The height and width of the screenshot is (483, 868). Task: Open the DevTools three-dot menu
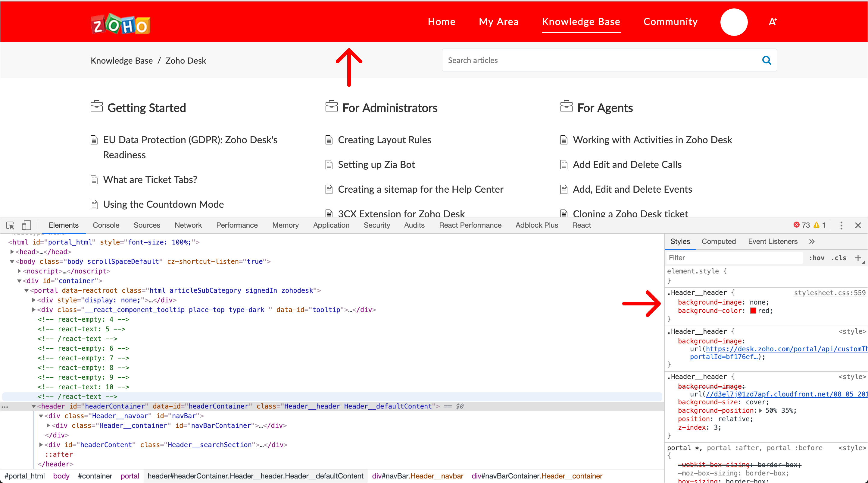pos(841,225)
